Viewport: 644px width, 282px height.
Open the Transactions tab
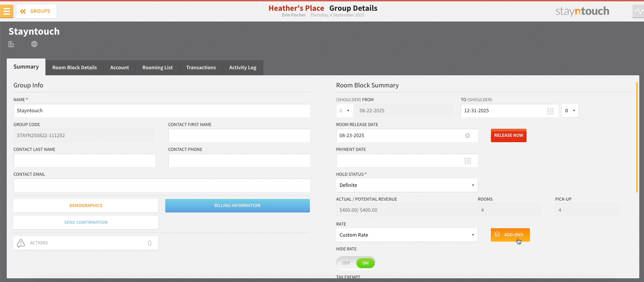point(201,68)
